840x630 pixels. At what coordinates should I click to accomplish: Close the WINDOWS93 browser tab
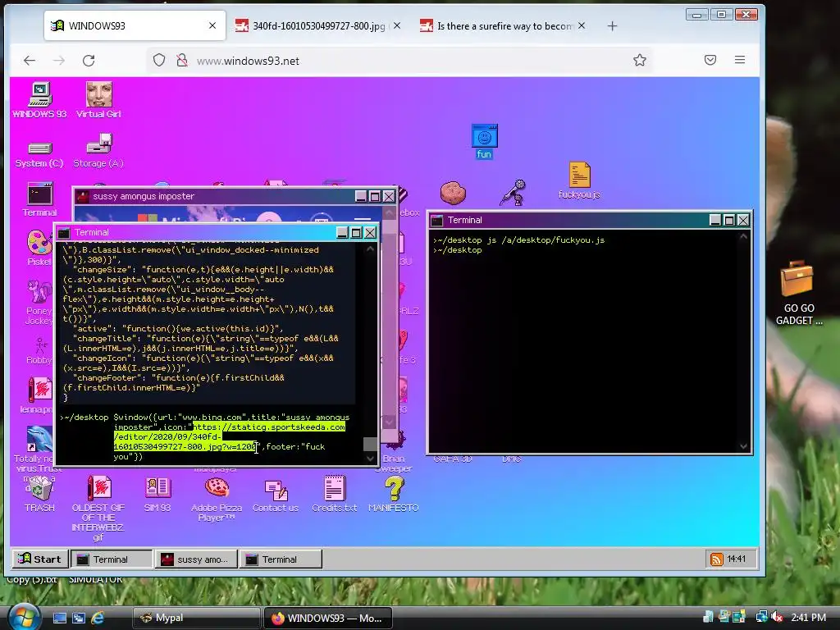[x=212, y=25]
